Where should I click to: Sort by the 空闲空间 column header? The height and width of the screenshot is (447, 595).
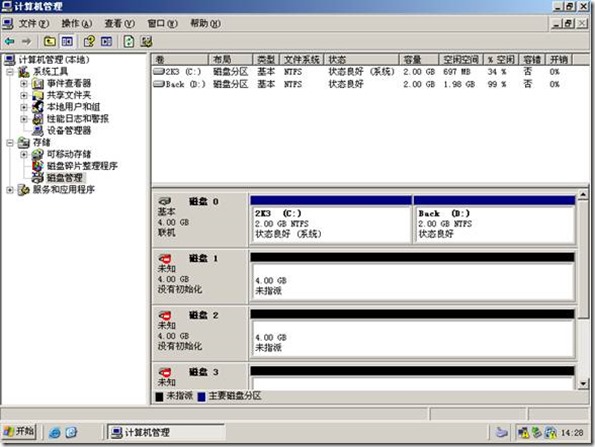461,60
